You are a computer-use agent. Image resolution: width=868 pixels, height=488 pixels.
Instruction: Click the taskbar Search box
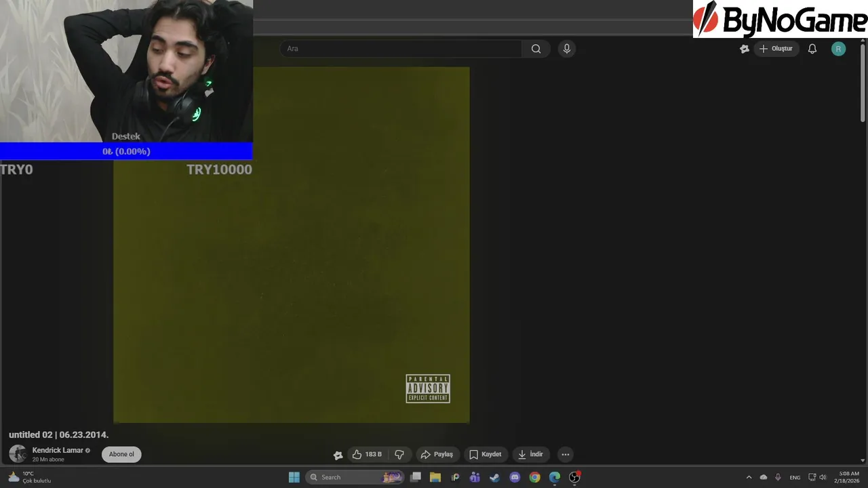(354, 477)
